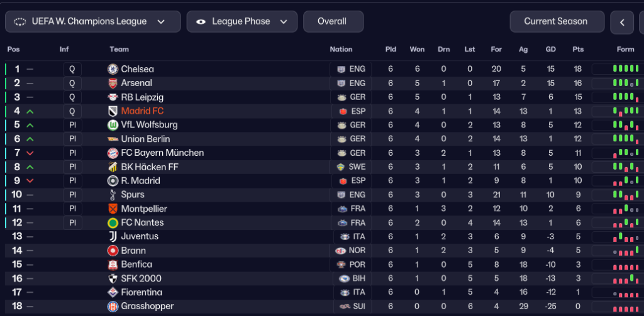
Task: Click the Chelsea club badge icon
Action: tap(113, 69)
